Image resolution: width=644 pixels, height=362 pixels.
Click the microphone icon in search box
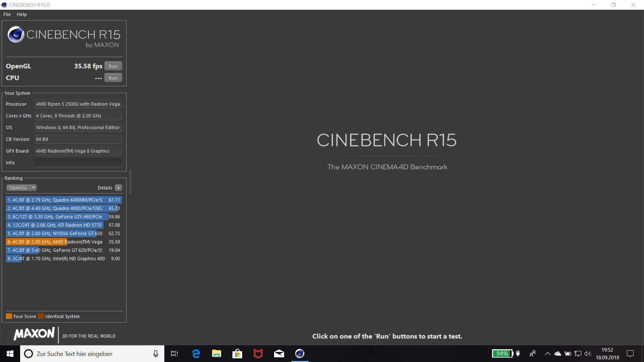tap(156, 354)
